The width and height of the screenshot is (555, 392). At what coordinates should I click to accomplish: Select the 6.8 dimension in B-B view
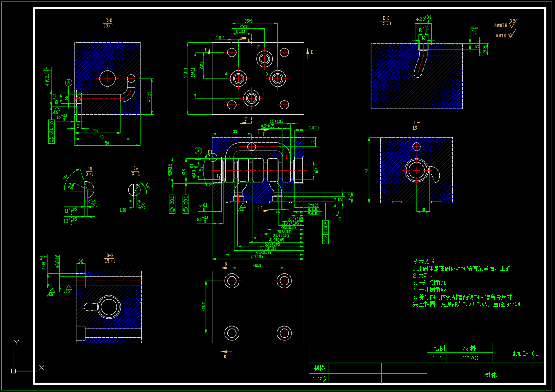pos(81,261)
